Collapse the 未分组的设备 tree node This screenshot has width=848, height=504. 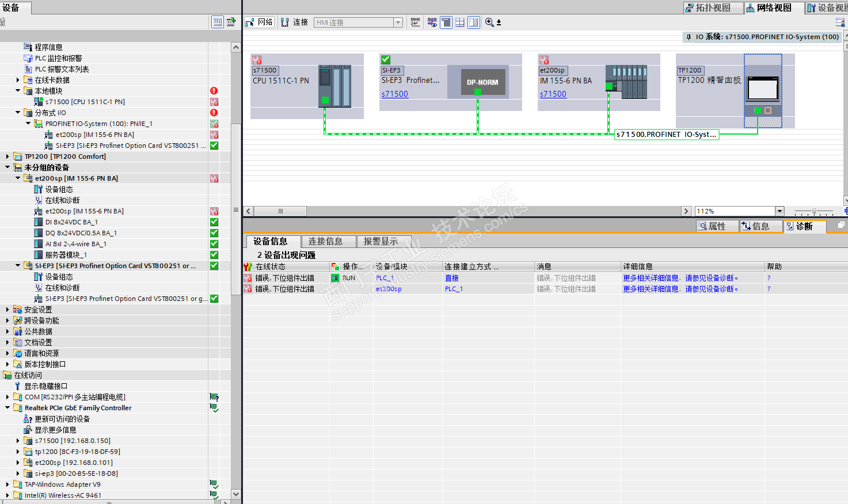pos(7,167)
